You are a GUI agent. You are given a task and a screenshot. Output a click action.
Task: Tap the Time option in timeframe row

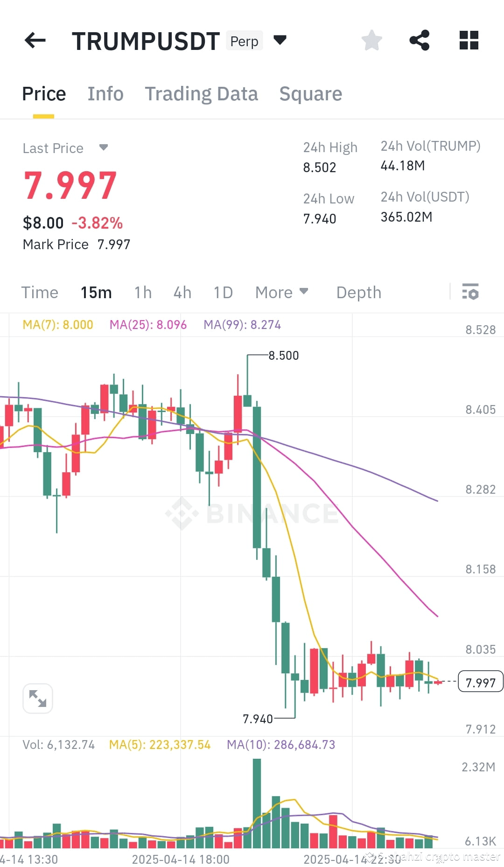(40, 293)
